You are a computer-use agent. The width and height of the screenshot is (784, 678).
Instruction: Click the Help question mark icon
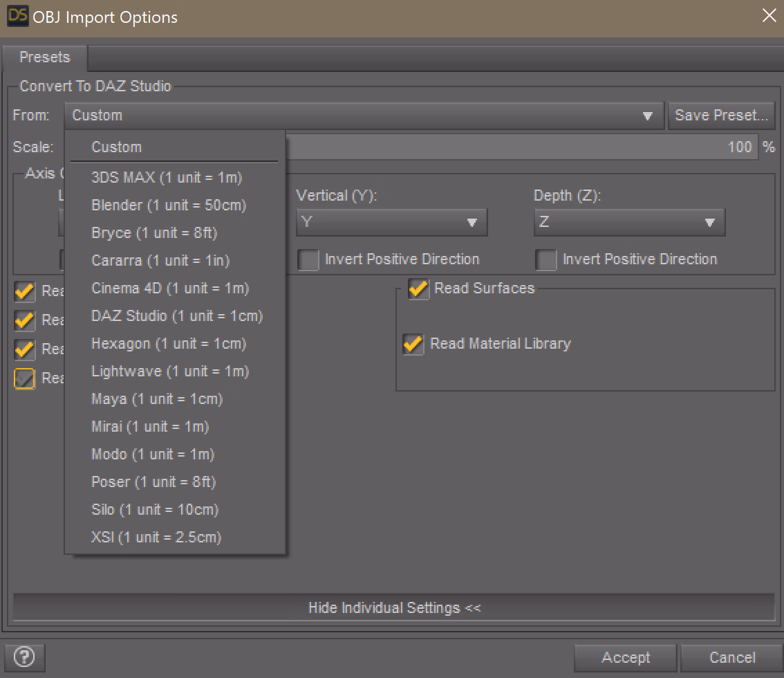click(26, 657)
